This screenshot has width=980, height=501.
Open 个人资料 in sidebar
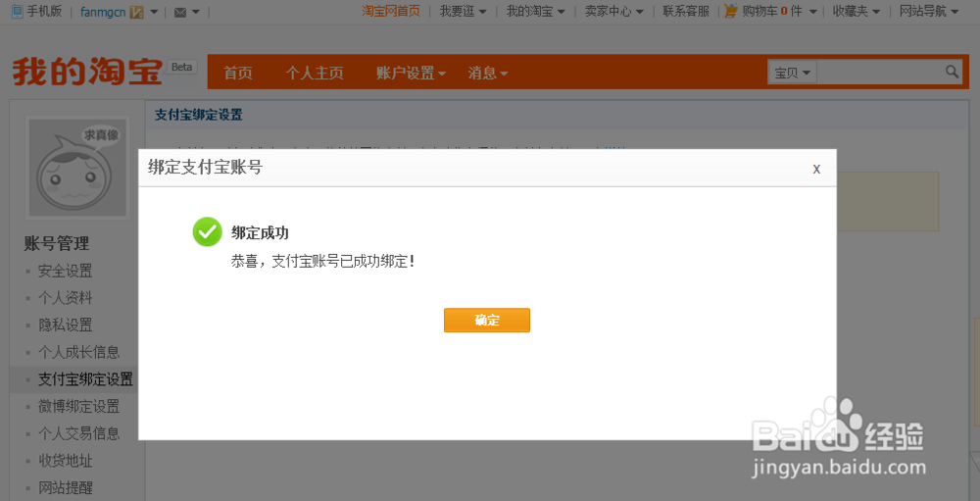(x=65, y=298)
